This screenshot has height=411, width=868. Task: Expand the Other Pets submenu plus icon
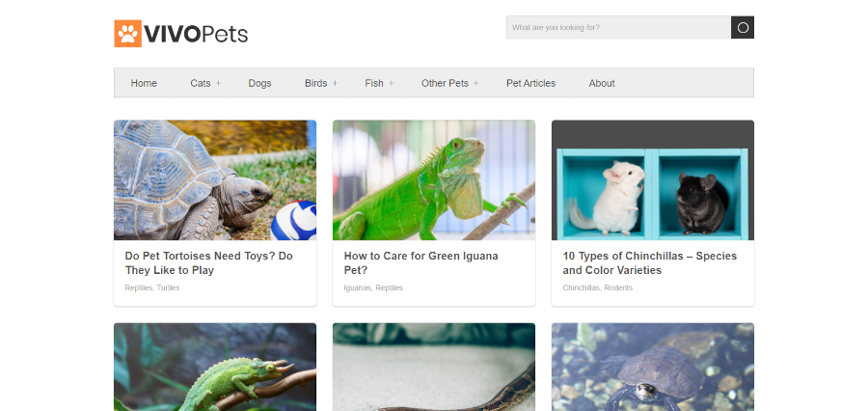[x=476, y=84]
